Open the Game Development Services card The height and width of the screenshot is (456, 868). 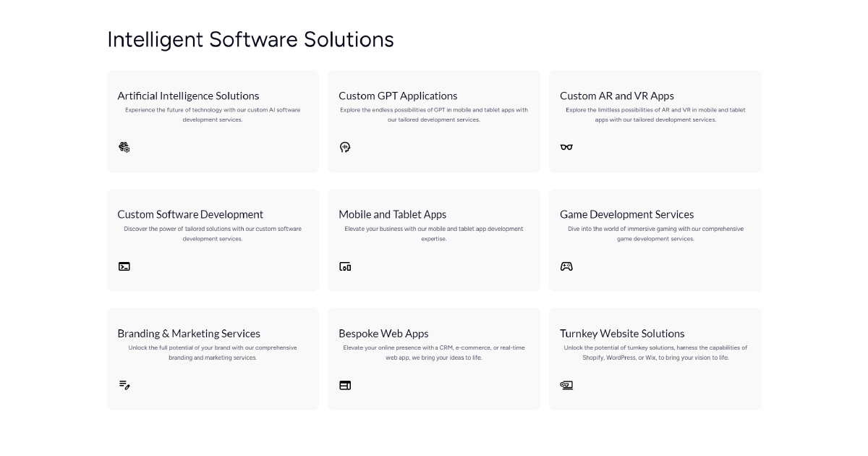point(626,214)
